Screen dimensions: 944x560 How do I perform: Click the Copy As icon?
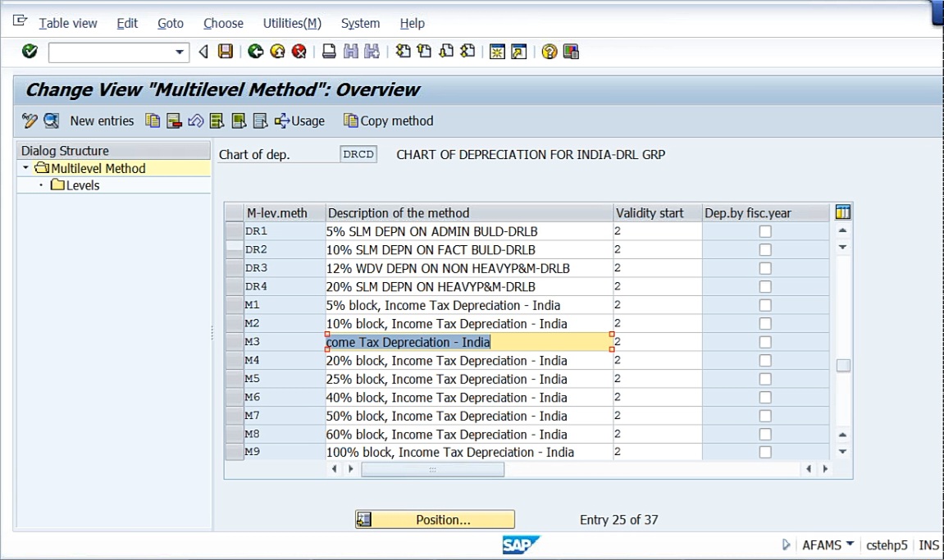tap(153, 121)
